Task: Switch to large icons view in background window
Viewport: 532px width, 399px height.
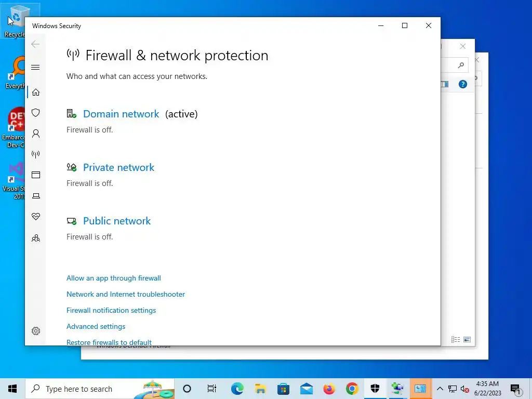Action: pyautogui.click(x=467, y=339)
